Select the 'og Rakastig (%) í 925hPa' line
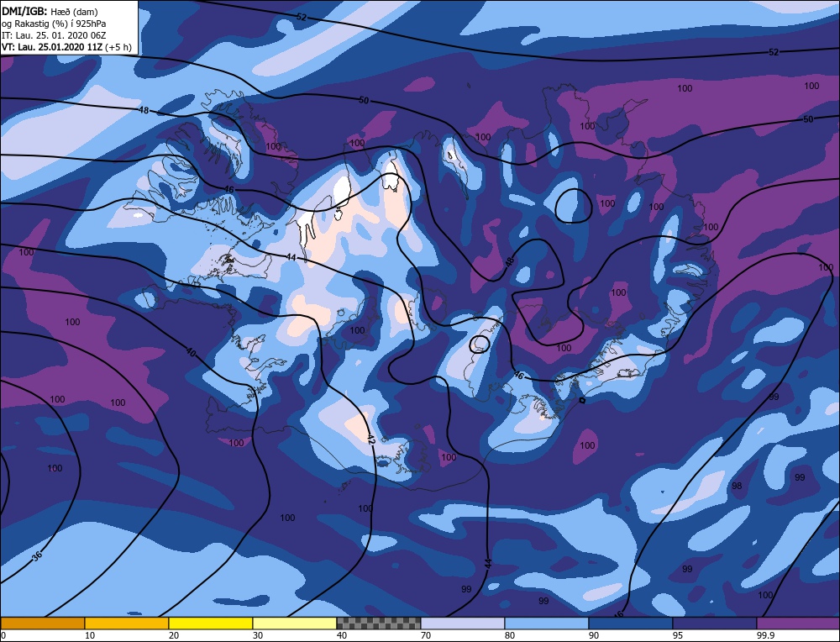The image size is (840, 642). point(54,24)
